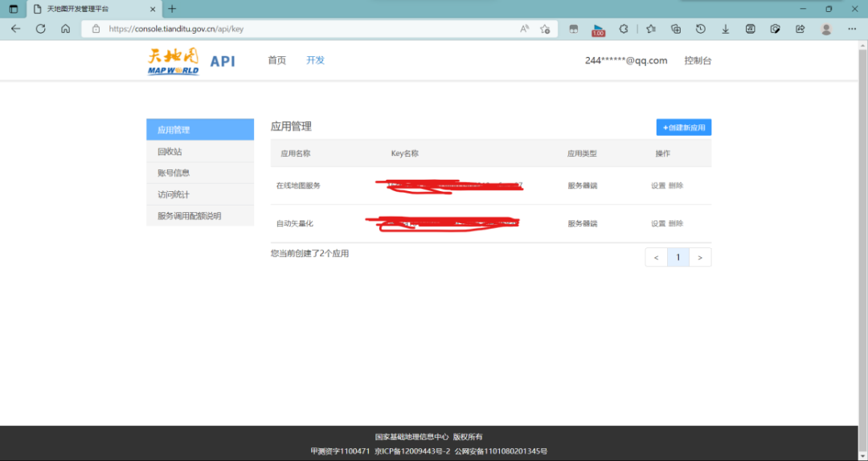Click the 天地图 MapWorld logo
This screenshot has width=868, height=461.
[x=174, y=61]
